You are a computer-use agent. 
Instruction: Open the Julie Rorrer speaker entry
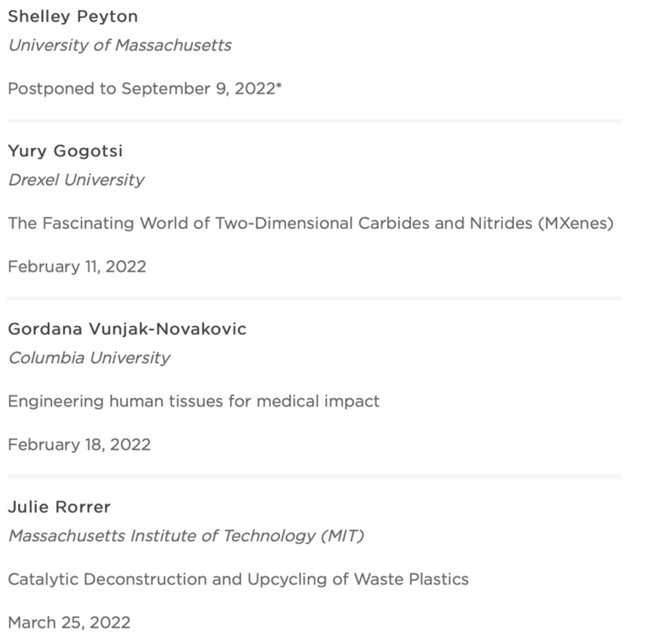[59, 507]
